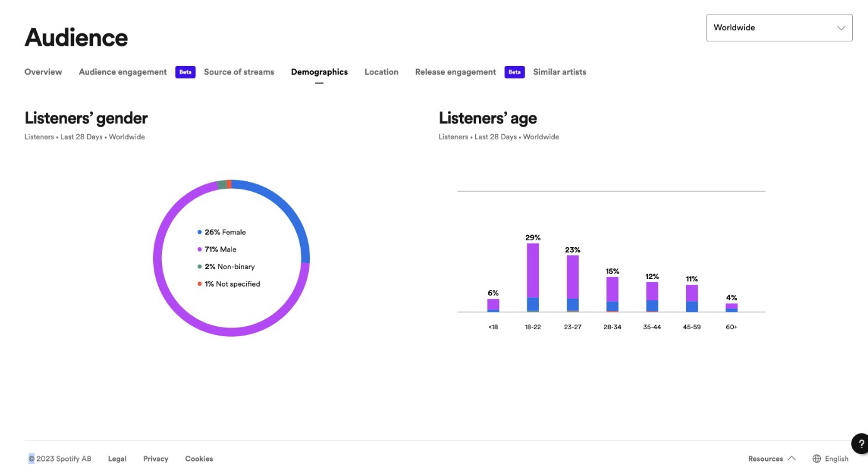Click the globe language icon

pyautogui.click(x=817, y=458)
